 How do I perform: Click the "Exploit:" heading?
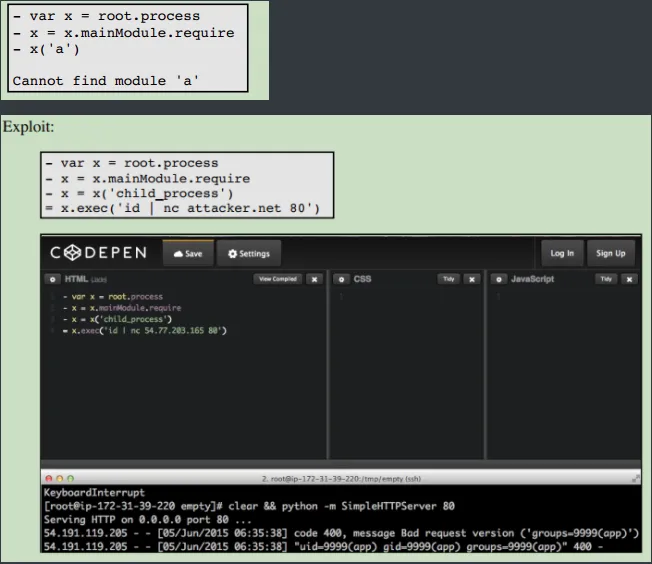click(29, 127)
